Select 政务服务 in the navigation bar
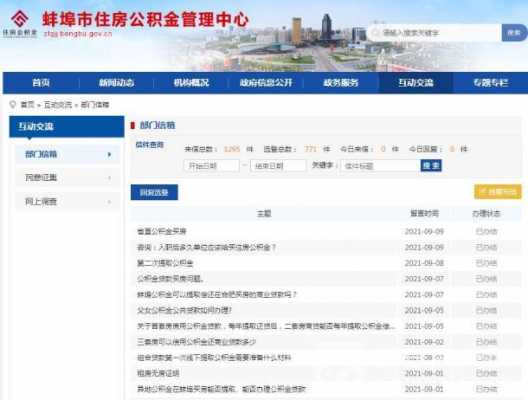The height and width of the screenshot is (400, 528). pos(341,83)
